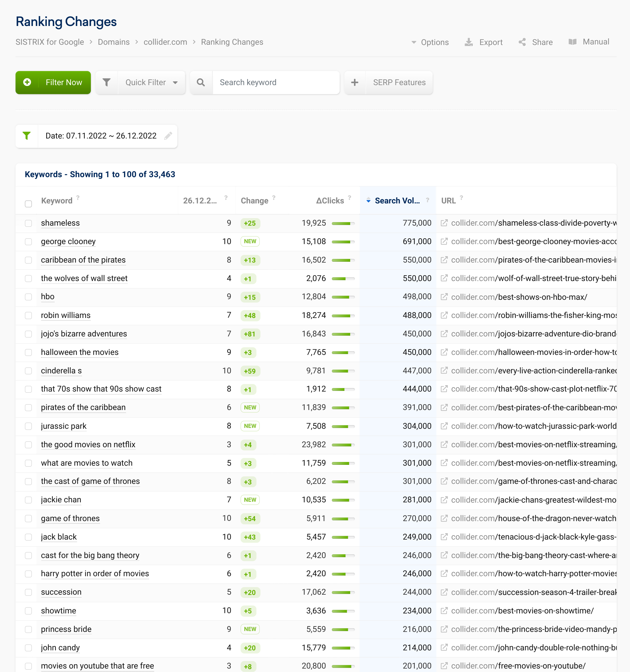The image size is (630, 672).
Task: Click the help question mark beside Search Vol header
Action: point(427,200)
